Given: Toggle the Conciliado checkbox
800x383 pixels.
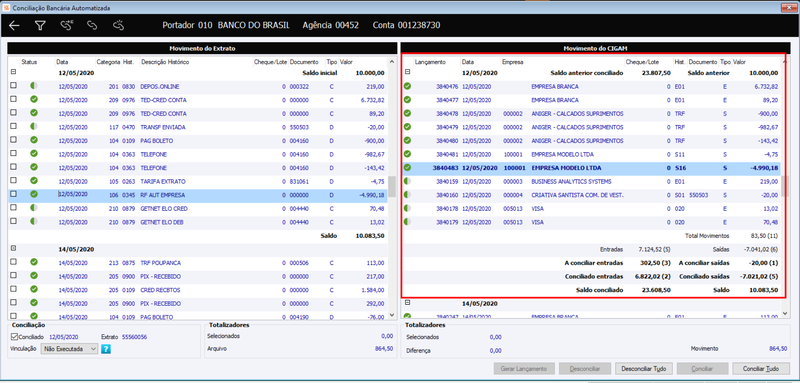Looking at the screenshot, I should pos(14,337).
